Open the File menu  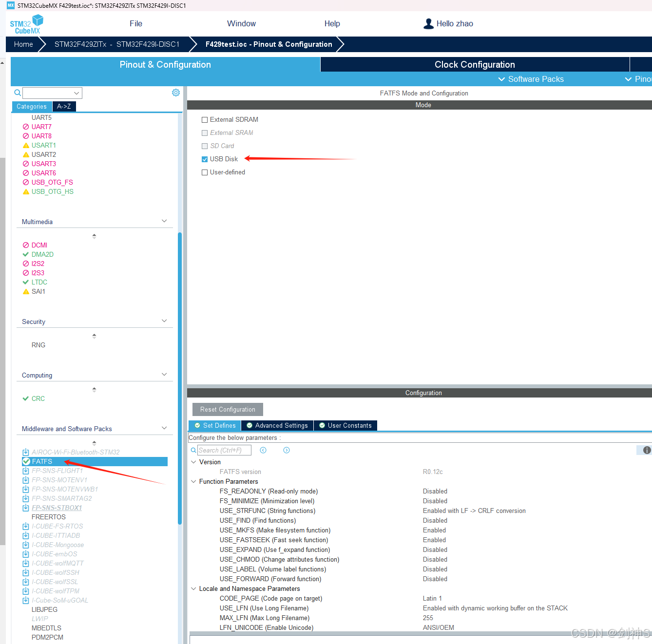pyautogui.click(x=136, y=23)
